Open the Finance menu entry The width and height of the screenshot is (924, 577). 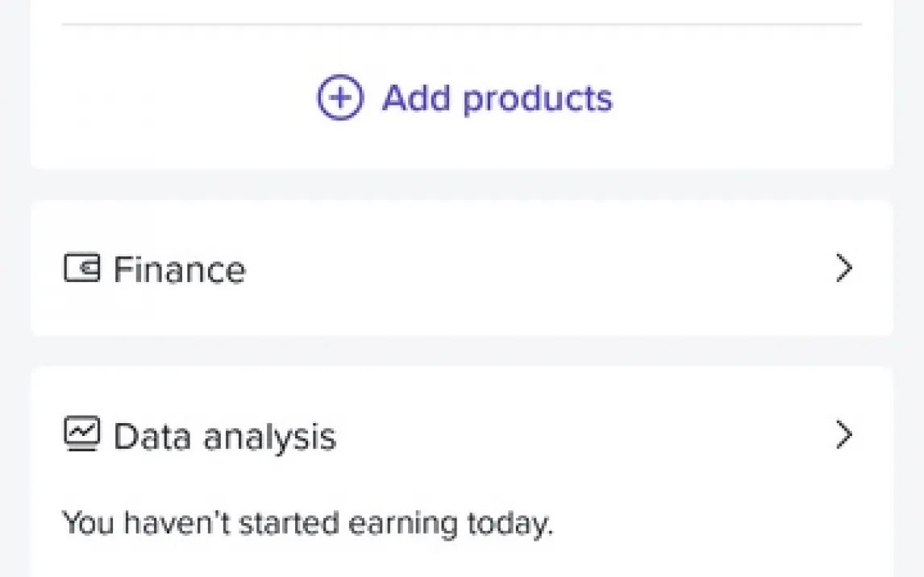[x=462, y=268]
